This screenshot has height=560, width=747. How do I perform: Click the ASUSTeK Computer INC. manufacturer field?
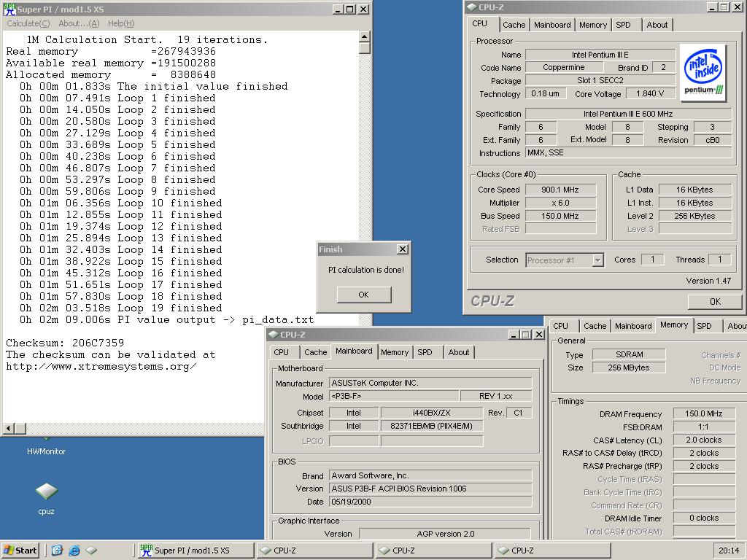click(x=430, y=383)
